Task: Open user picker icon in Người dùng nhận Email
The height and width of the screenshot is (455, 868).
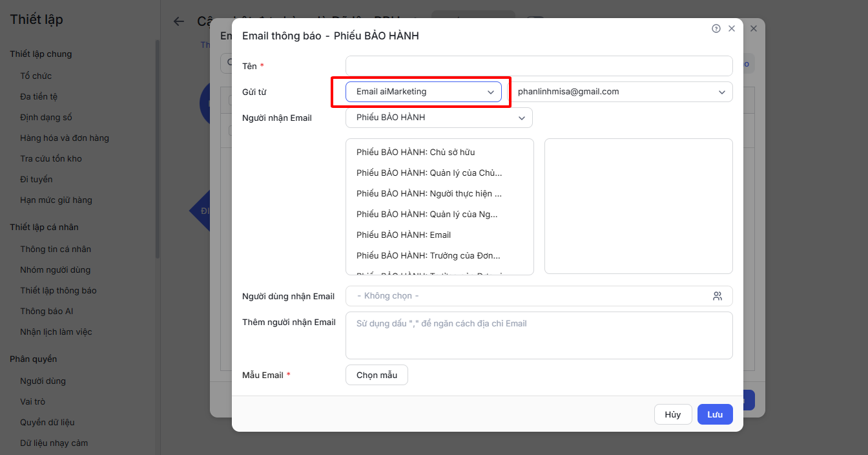Action: (718, 296)
